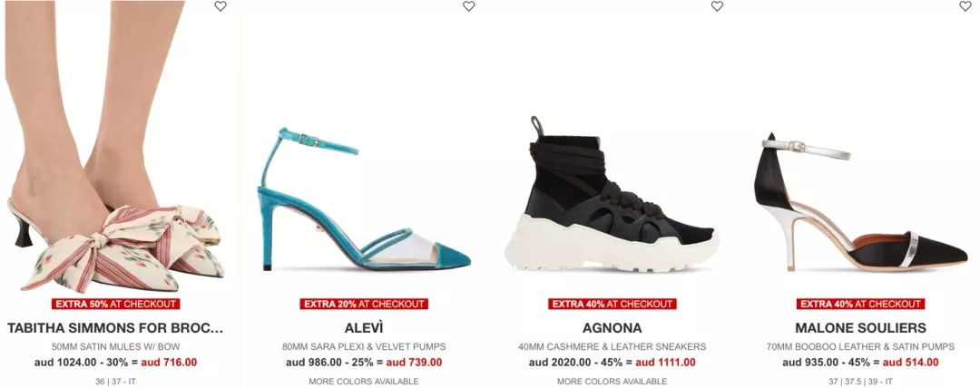
Task: Add Tabitha Simmons mules to wishlist heart
Action: [220, 6]
